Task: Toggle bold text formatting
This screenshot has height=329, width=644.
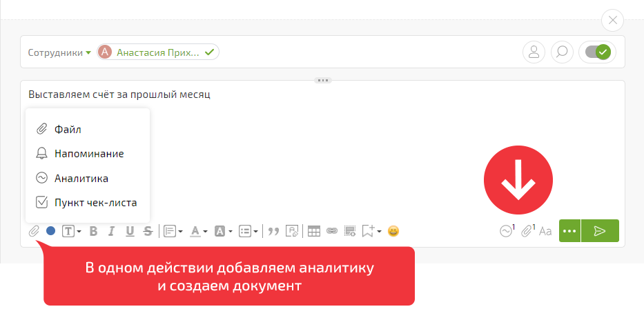Action: point(93,231)
